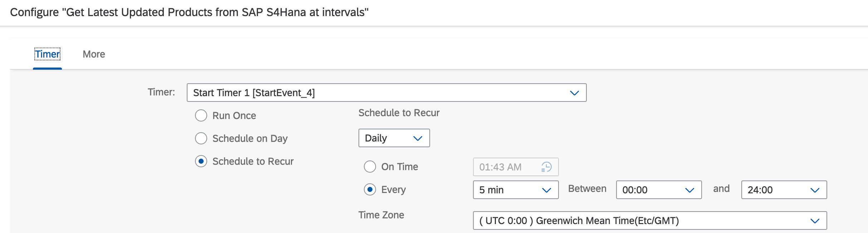The width and height of the screenshot is (868, 233).
Task: Select the Every radio button
Action: [x=370, y=190]
